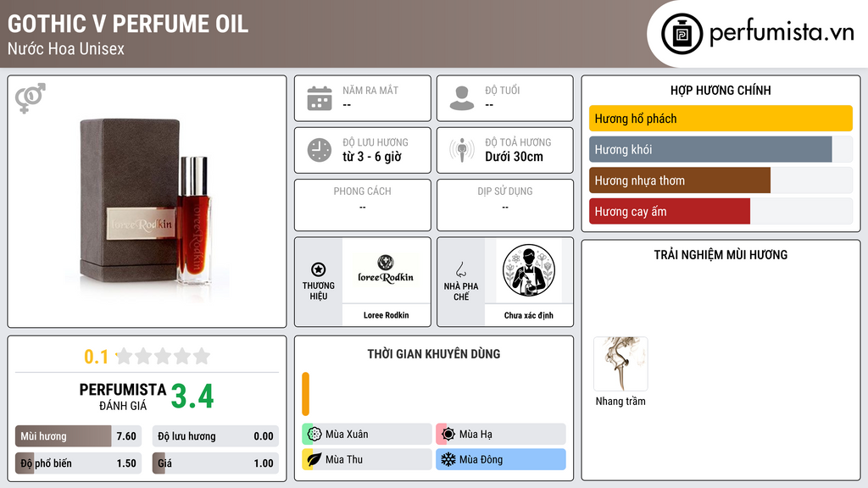This screenshot has width=868, height=488.
Task: Open the Loree Rodkin brand link
Action: pos(386,315)
